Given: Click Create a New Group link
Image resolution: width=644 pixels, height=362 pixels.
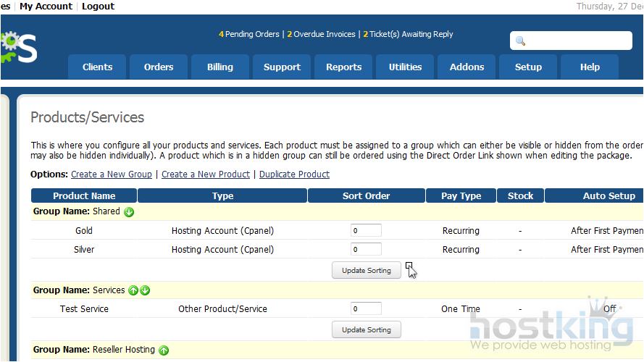Looking at the screenshot, I should [x=112, y=174].
